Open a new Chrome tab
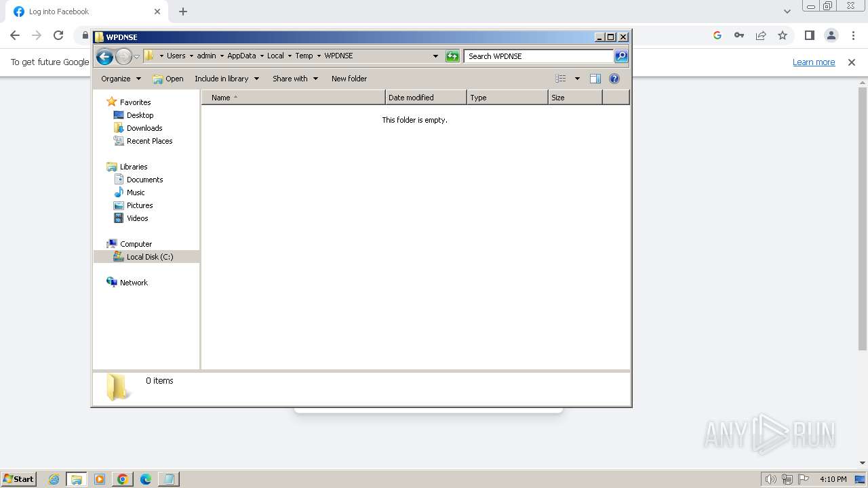 pos(183,12)
